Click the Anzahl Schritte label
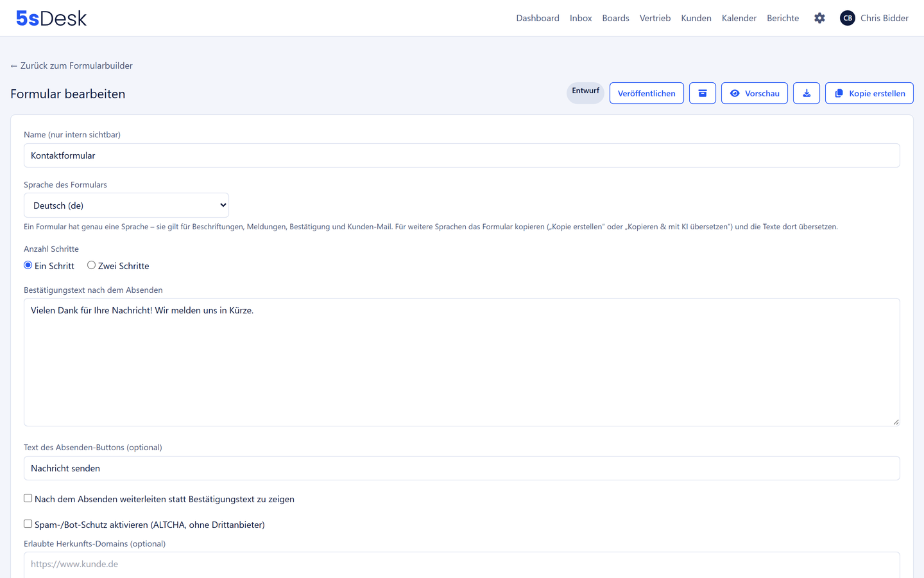The width and height of the screenshot is (924, 578). click(51, 249)
